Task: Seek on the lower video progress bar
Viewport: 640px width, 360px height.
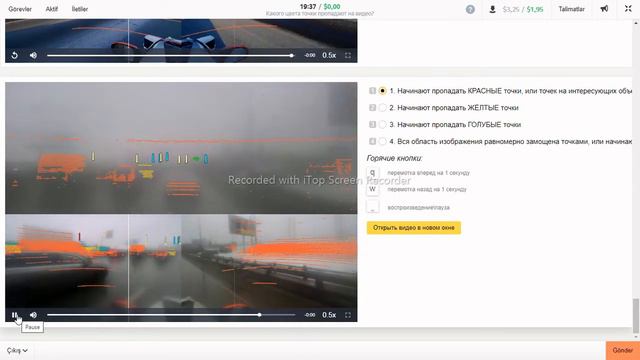Action: [171, 315]
